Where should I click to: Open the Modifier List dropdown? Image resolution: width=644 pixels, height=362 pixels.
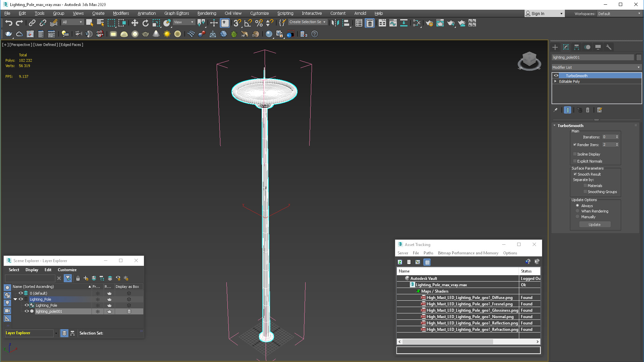click(596, 67)
